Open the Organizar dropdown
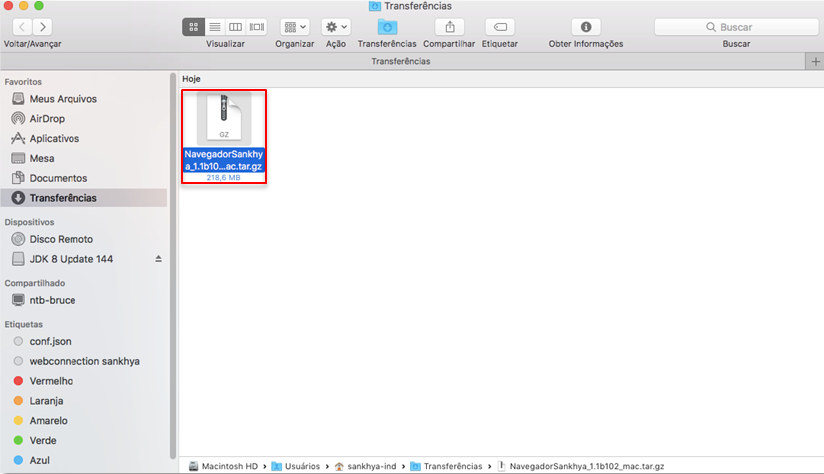The height and width of the screenshot is (474, 824). click(294, 27)
